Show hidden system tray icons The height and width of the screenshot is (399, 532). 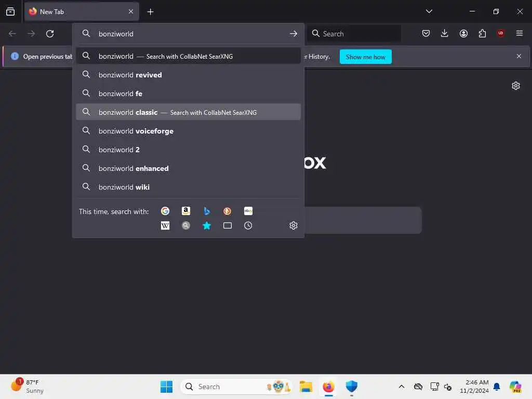[402, 387]
